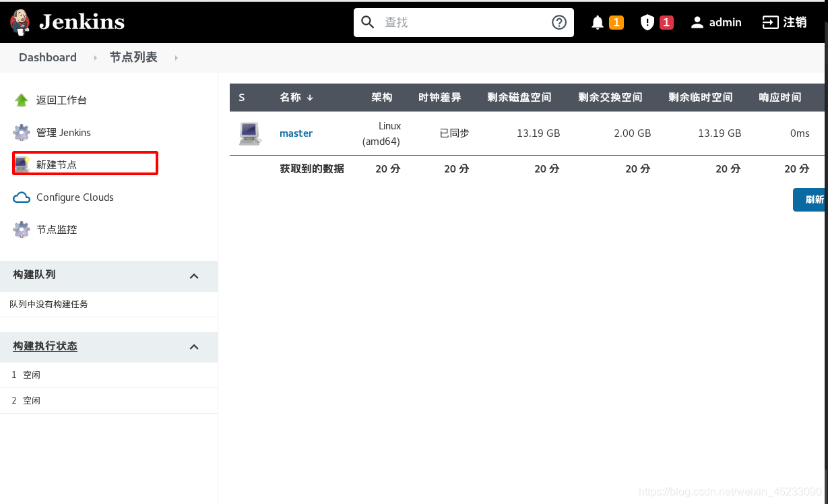This screenshot has width=828, height=504.
Task: Open 新建节点 sidebar link
Action: 57,164
